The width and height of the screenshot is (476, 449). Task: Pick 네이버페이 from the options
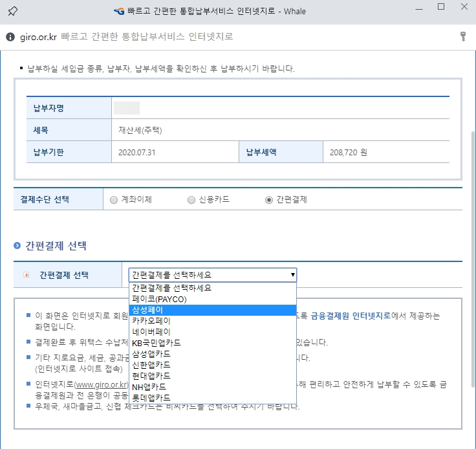pos(213,332)
